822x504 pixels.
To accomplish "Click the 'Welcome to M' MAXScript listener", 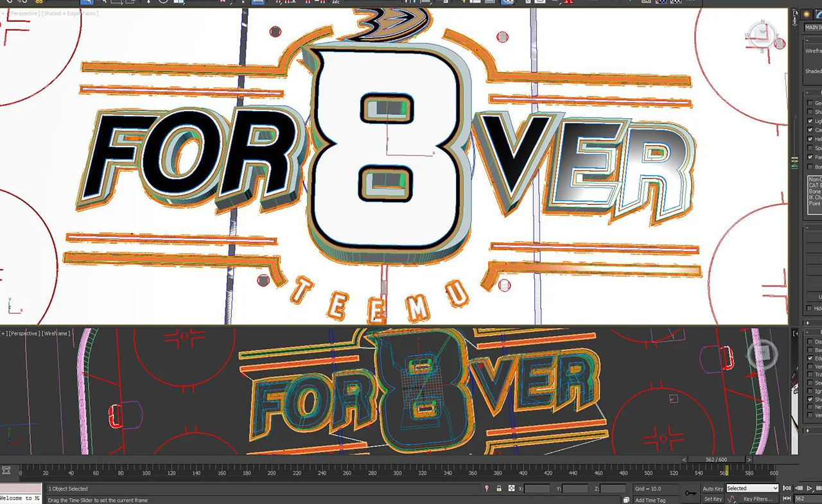I will click(x=21, y=498).
